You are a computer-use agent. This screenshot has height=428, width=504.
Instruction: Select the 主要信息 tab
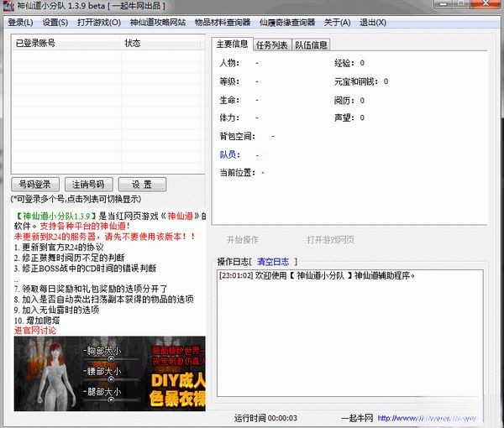click(x=232, y=44)
